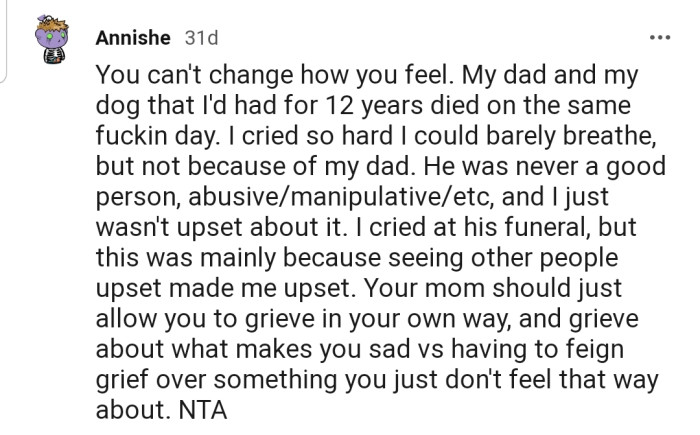Tap the line starting "wasn't upset about it"

[x=365, y=227]
